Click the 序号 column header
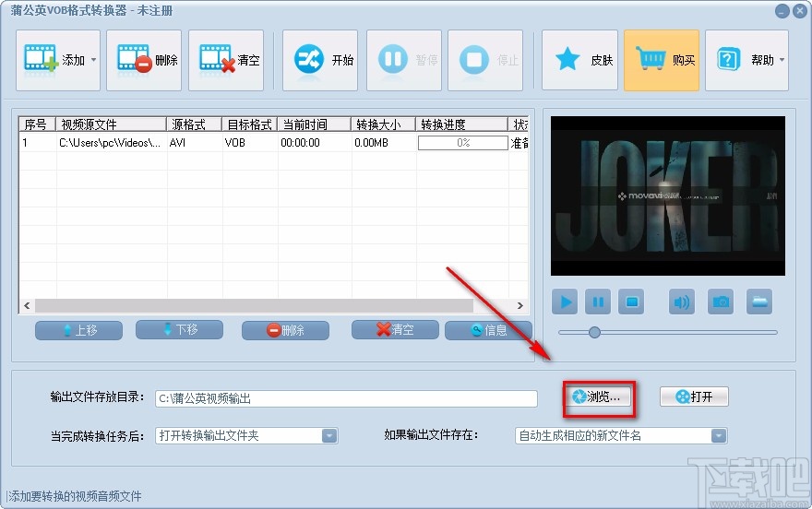 pos(37,124)
